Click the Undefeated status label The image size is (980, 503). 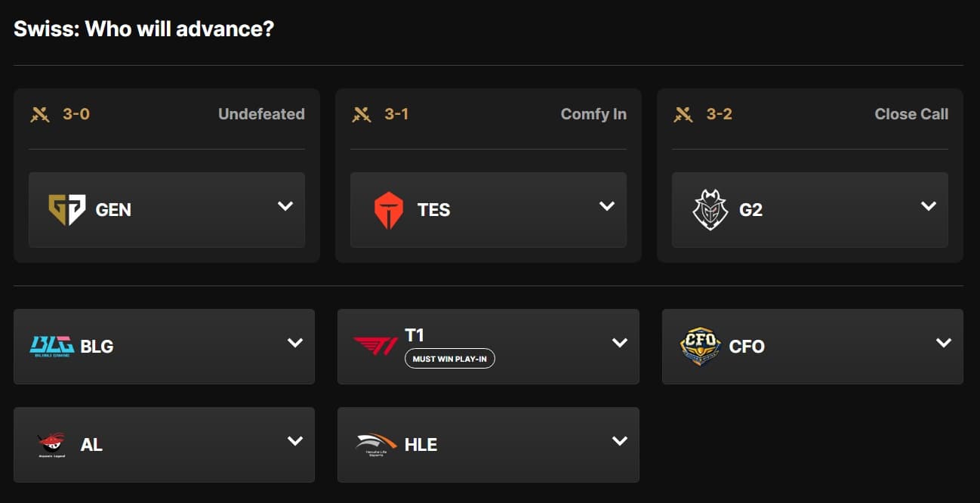pyautogui.click(x=262, y=114)
